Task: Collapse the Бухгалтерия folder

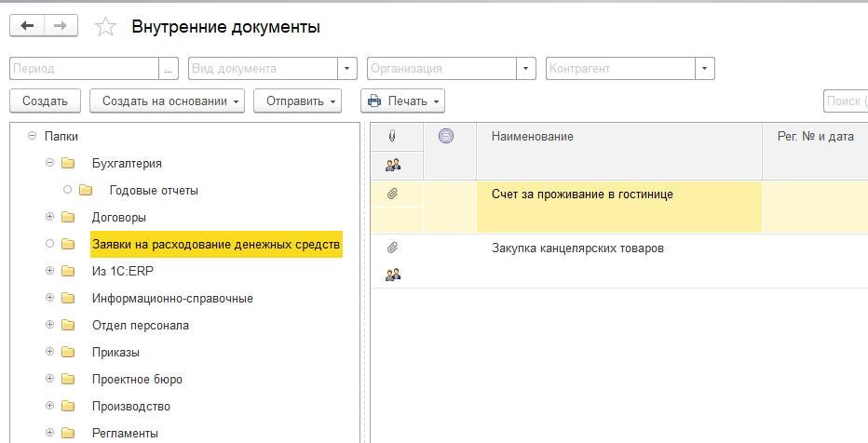Action: tap(49, 163)
